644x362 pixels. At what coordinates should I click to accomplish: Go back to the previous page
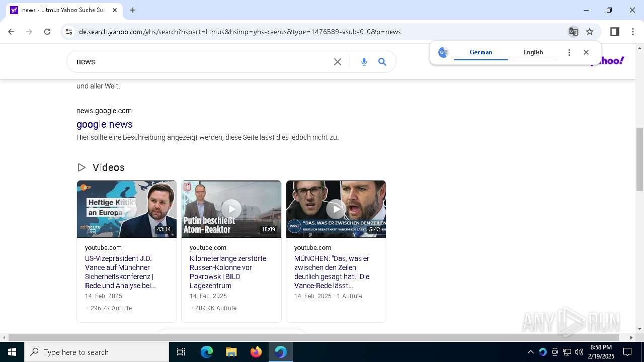pos(11,32)
